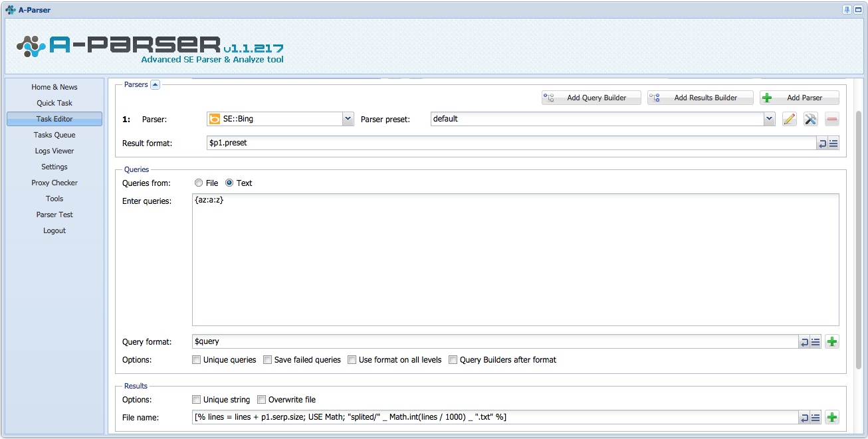
Task: Enable Save failed queries checkbox
Action: 267,360
